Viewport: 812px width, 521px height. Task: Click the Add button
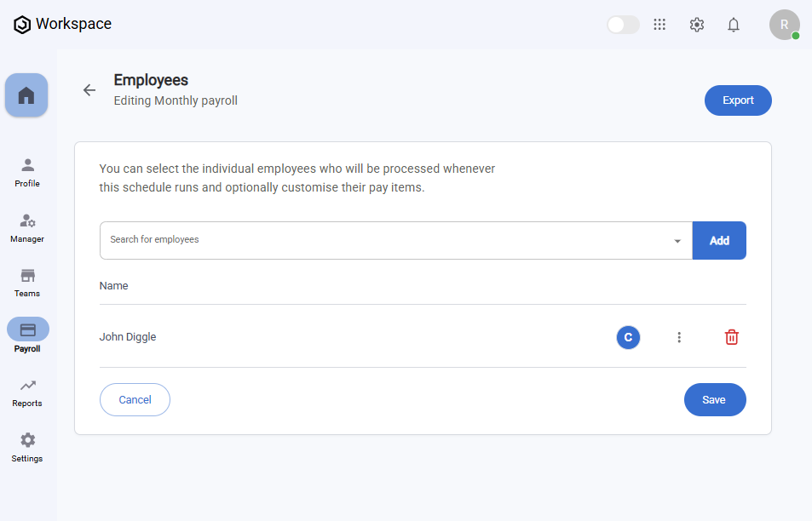pyautogui.click(x=719, y=241)
